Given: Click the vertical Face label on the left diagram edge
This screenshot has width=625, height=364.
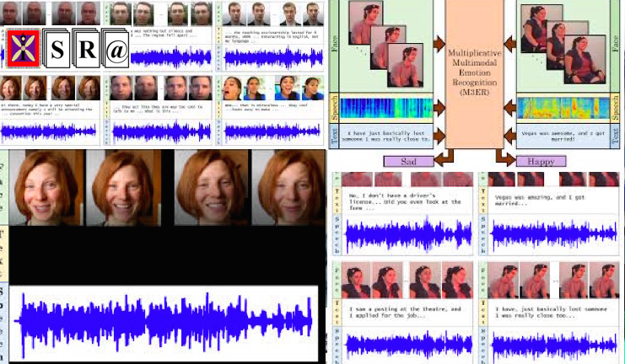Looking at the screenshot, I should tap(334, 44).
